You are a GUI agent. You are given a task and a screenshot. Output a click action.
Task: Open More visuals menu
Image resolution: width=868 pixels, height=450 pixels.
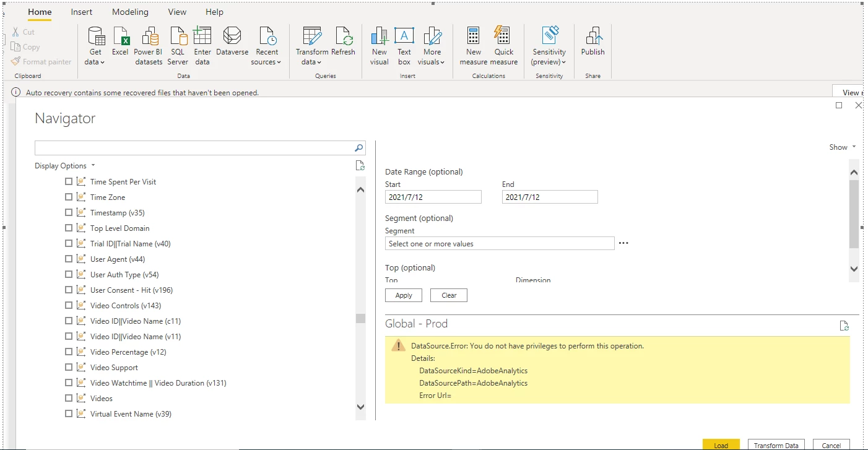click(432, 45)
